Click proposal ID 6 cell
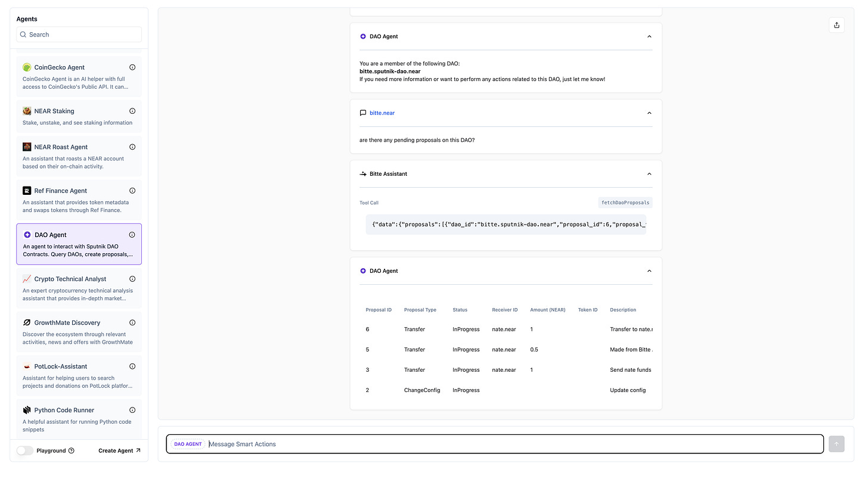This screenshot has width=868, height=485. 368,329
